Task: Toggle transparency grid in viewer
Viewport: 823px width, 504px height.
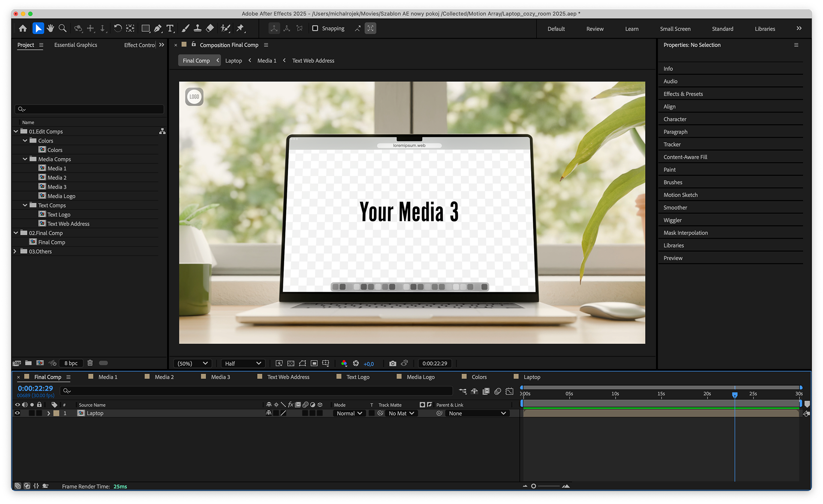Action: (291, 363)
